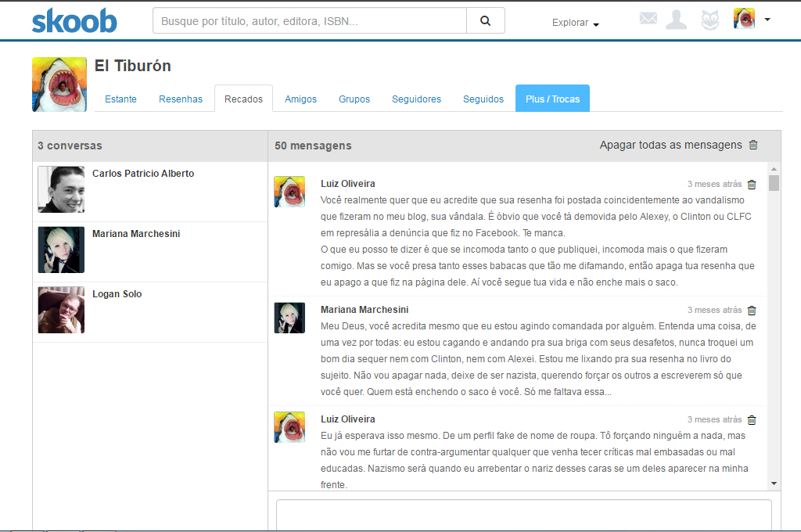The image size is (801, 532).
Task: Open the Explorar dropdown
Action: pyautogui.click(x=575, y=23)
